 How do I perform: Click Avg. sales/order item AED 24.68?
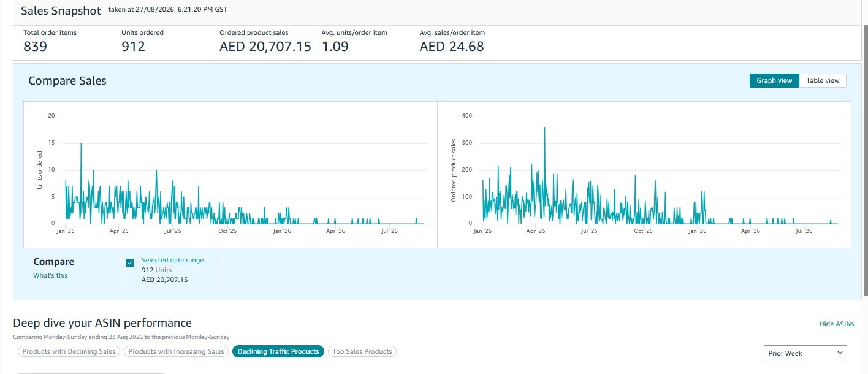pos(452,46)
